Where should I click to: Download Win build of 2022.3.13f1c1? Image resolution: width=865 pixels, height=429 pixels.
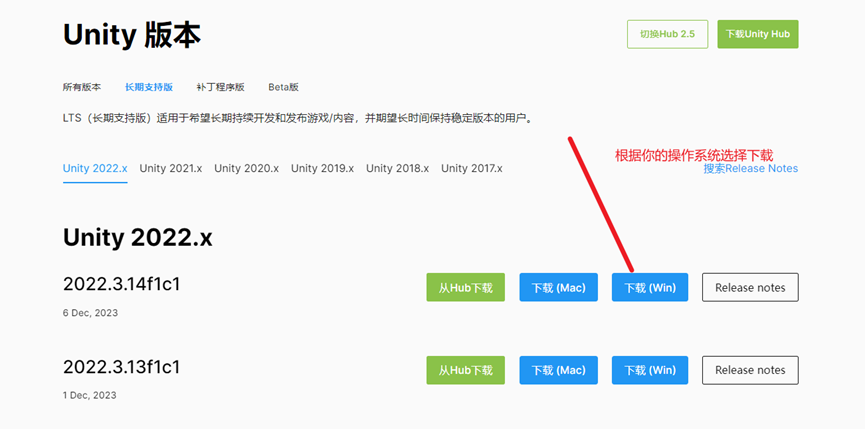coord(650,370)
